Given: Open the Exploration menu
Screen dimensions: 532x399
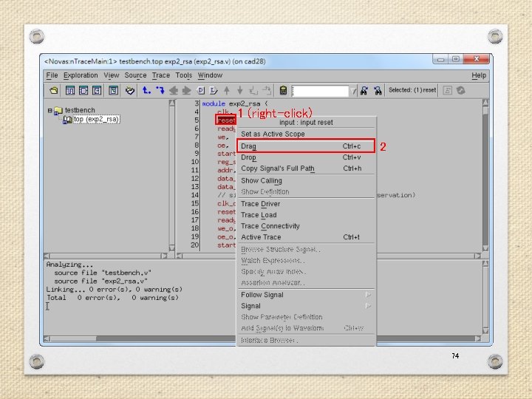Looking at the screenshot, I should [x=81, y=75].
